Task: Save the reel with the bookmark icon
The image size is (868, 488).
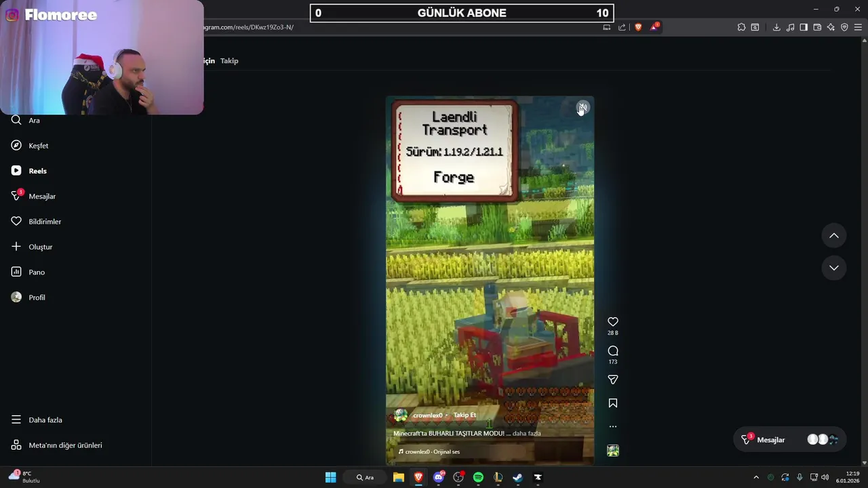Action: 613,403
